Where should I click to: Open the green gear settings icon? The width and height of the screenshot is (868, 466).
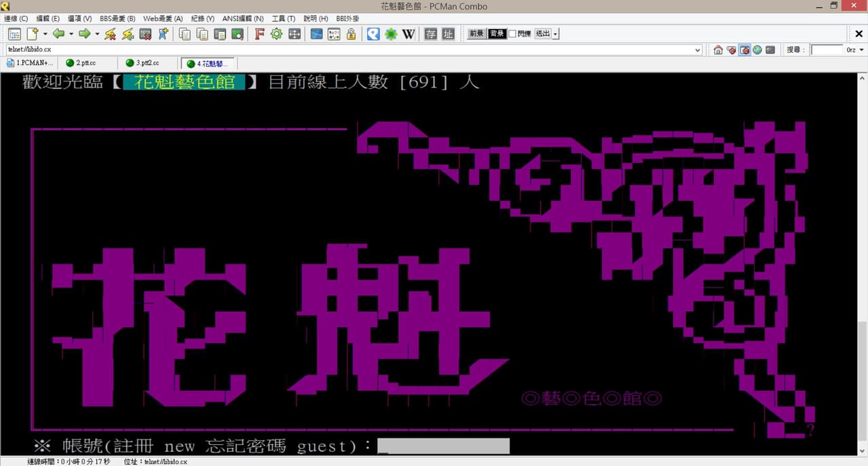(276, 34)
